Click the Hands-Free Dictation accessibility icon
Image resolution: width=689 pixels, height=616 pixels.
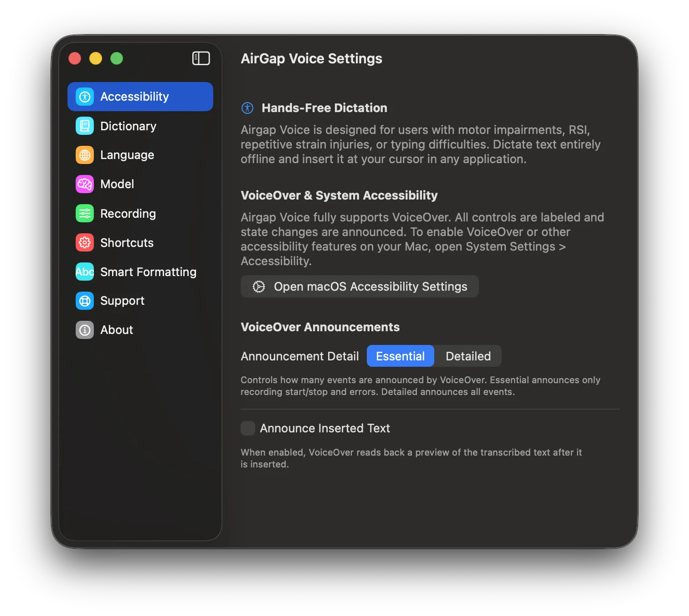coord(247,108)
